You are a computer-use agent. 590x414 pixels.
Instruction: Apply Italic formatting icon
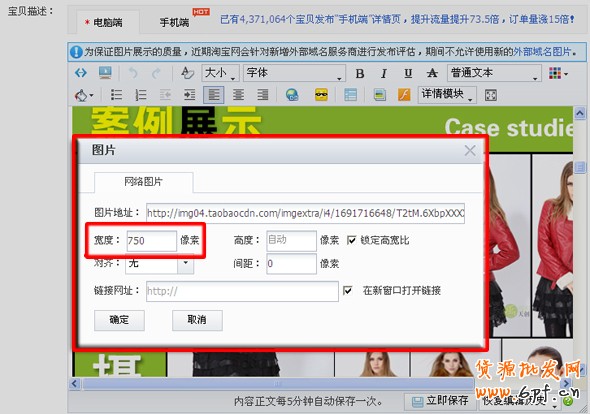click(383, 73)
